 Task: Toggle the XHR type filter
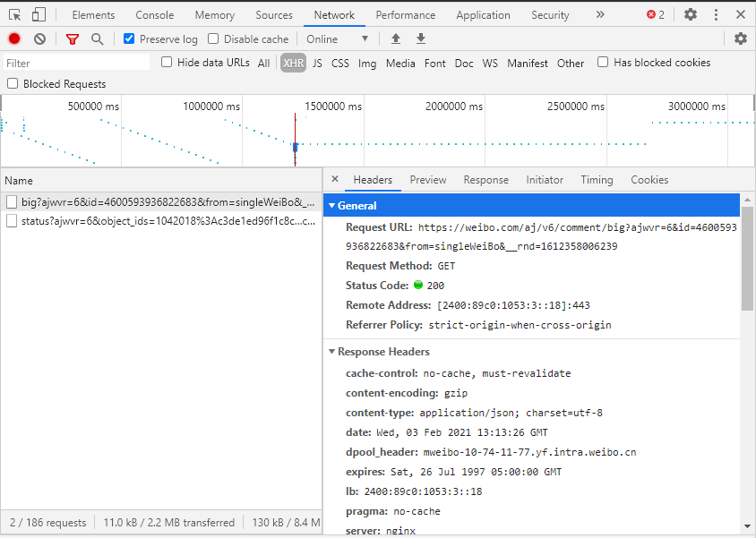pyautogui.click(x=293, y=63)
